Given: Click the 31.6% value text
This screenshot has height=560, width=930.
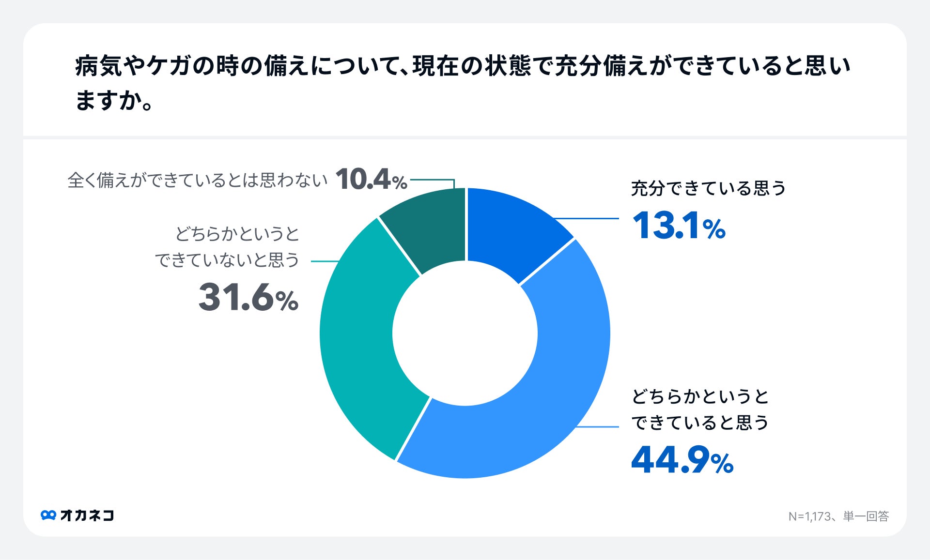Looking at the screenshot, I should (x=248, y=297).
